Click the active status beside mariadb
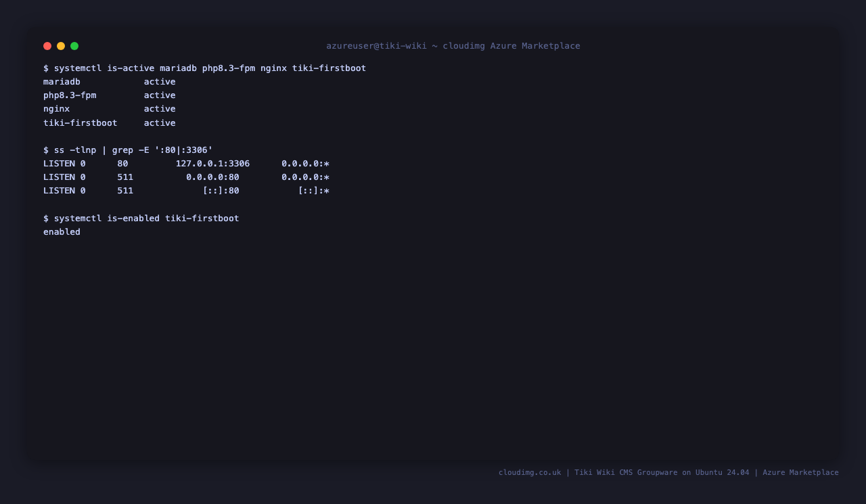Screen dimensions: 866x504 160,82
